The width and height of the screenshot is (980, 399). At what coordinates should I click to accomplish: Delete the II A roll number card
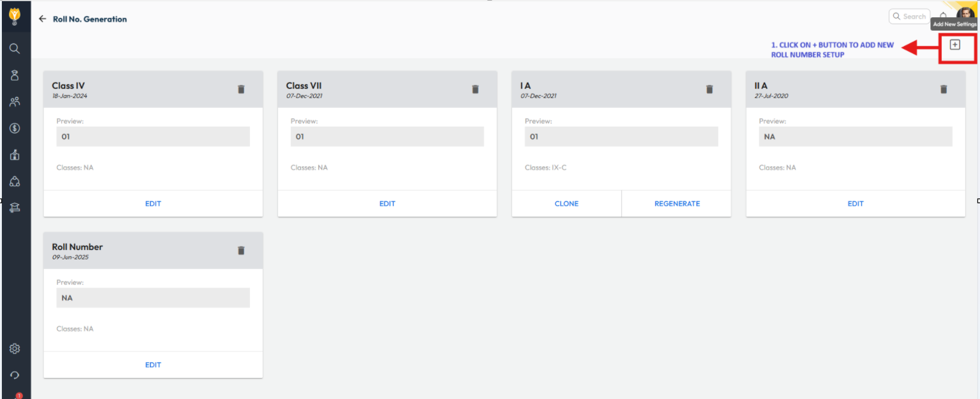pos(943,89)
